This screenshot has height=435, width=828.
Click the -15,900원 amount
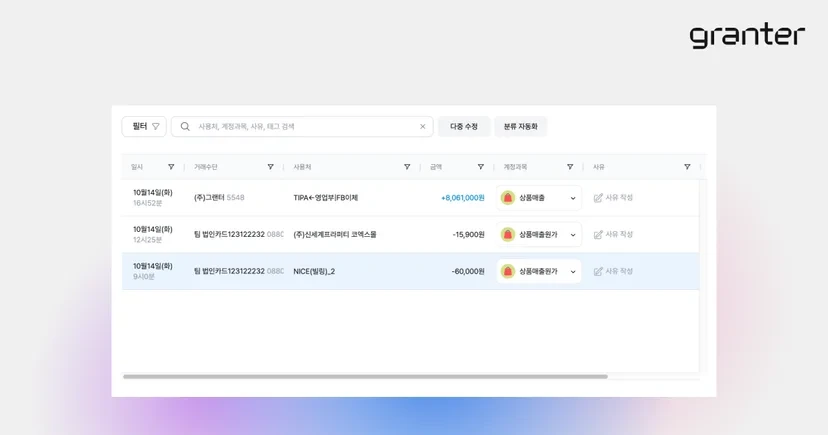pos(468,234)
